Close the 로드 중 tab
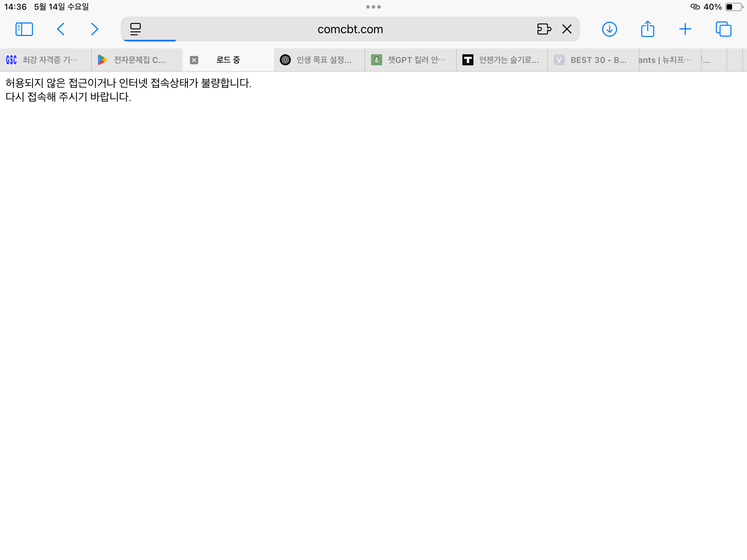This screenshot has height=560, width=747. click(194, 60)
